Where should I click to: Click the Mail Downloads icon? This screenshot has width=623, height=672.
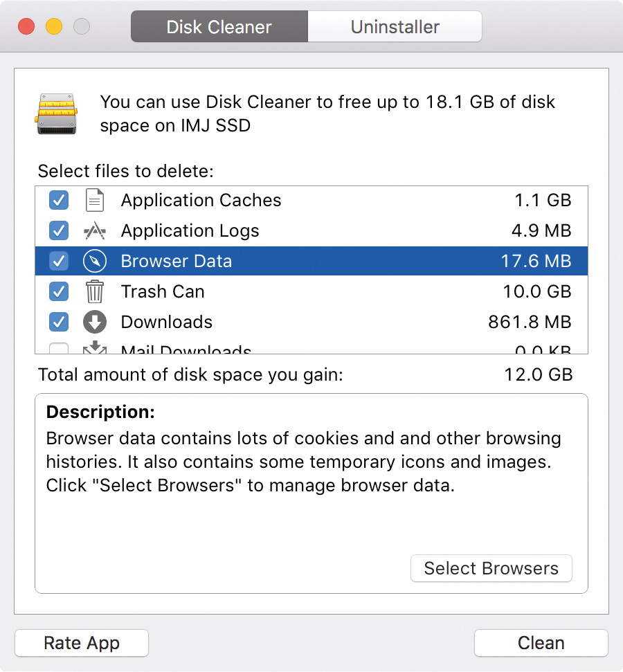click(x=94, y=348)
